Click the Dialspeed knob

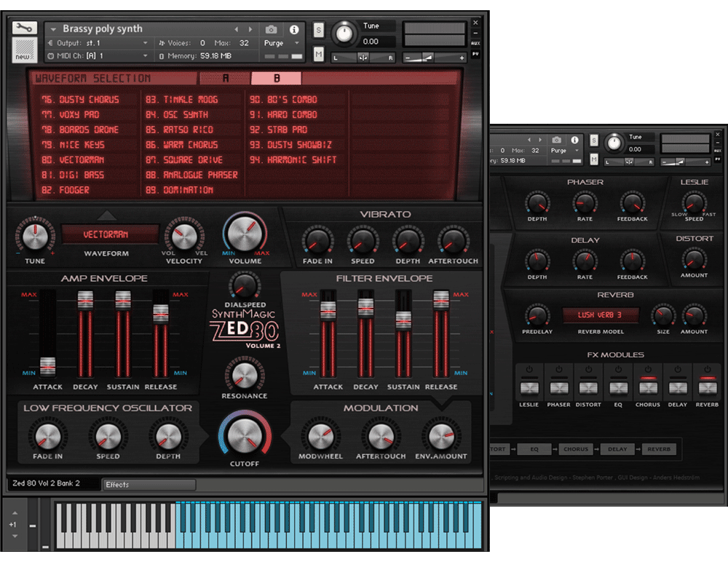click(245, 285)
